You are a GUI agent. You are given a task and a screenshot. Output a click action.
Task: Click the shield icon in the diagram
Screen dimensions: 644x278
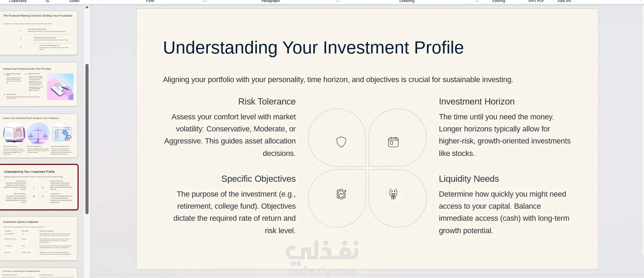pyautogui.click(x=341, y=142)
